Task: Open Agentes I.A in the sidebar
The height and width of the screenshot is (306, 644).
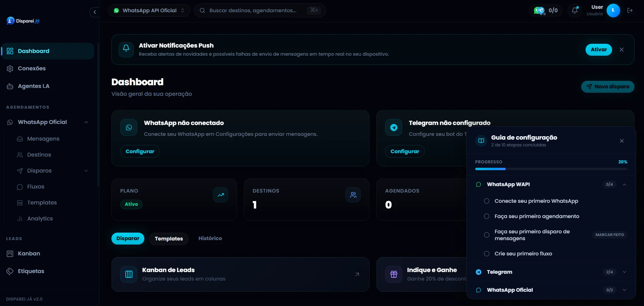Action: (48, 86)
